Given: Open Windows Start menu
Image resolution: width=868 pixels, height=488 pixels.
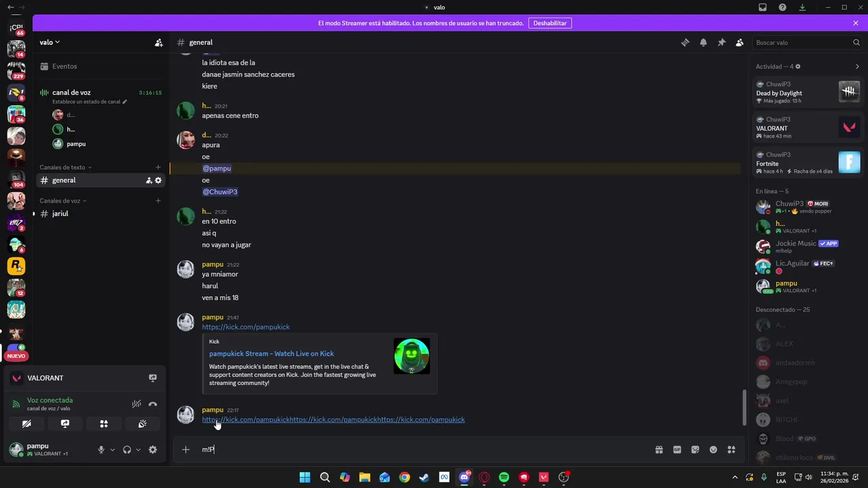Looking at the screenshot, I should (304, 477).
